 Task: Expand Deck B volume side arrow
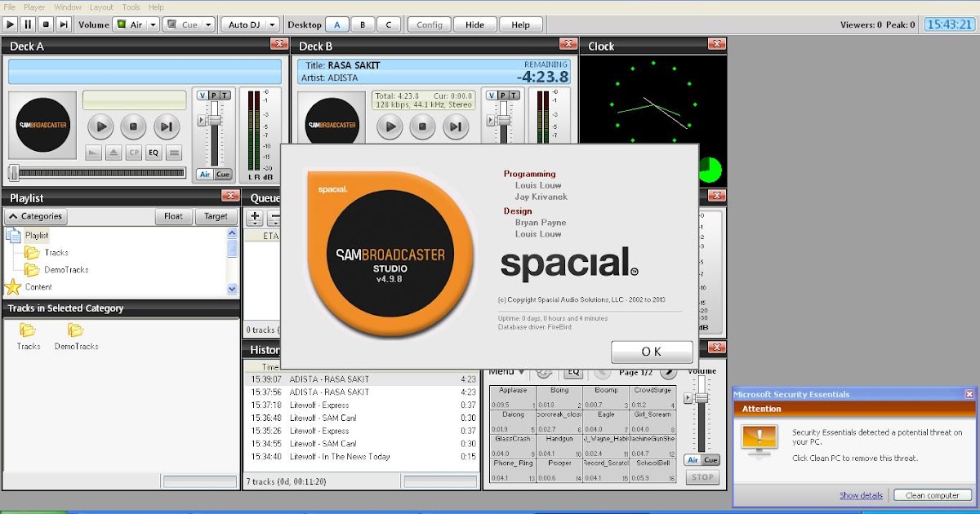490,121
